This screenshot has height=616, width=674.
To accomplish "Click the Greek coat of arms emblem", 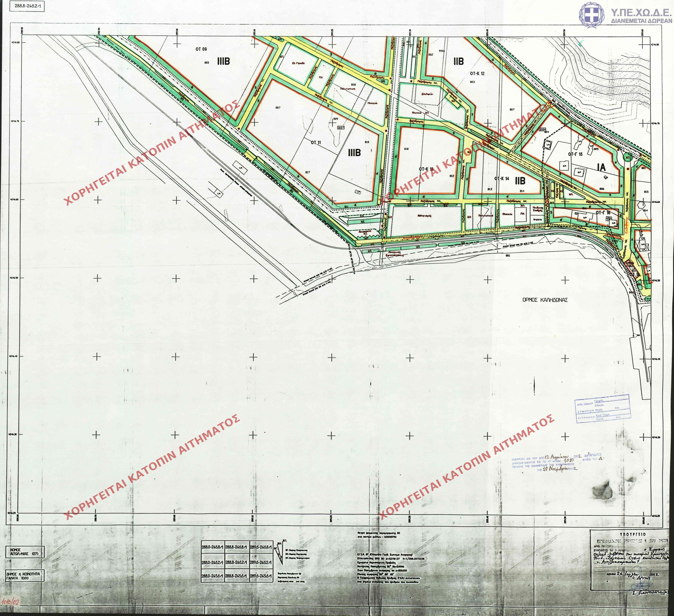I will [x=592, y=15].
